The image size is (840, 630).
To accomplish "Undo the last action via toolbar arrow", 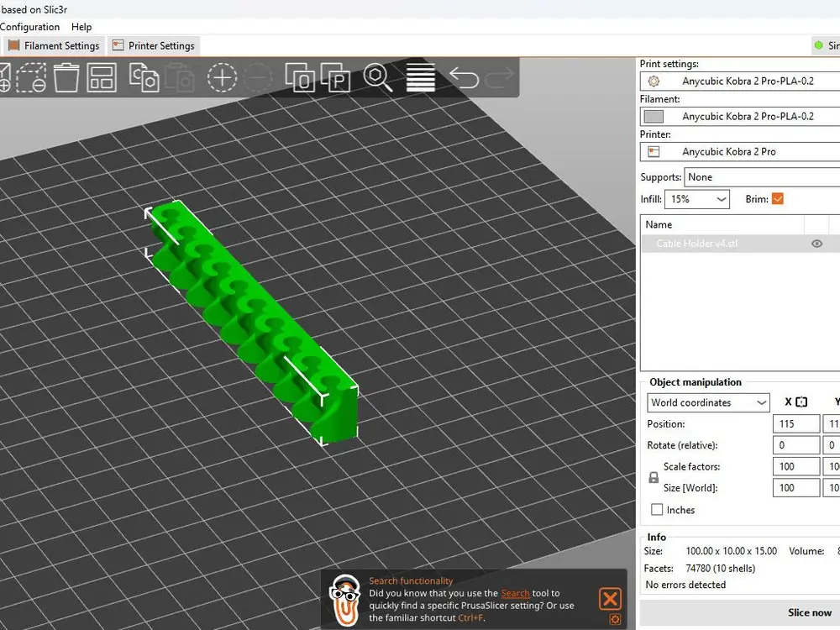I will click(464, 77).
